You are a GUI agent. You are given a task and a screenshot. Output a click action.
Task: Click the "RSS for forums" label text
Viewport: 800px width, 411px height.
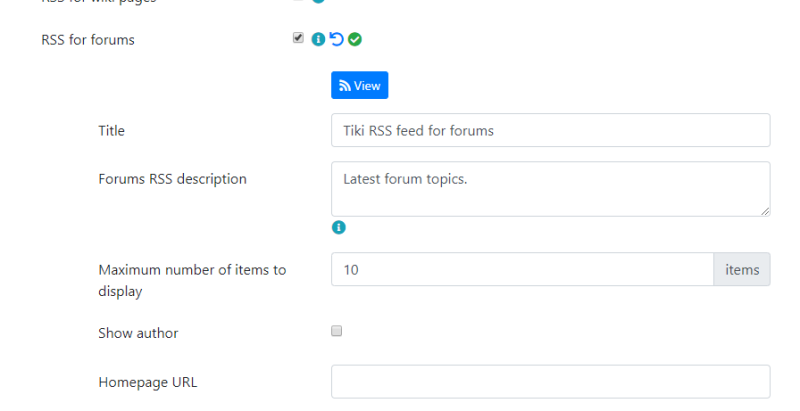point(88,40)
